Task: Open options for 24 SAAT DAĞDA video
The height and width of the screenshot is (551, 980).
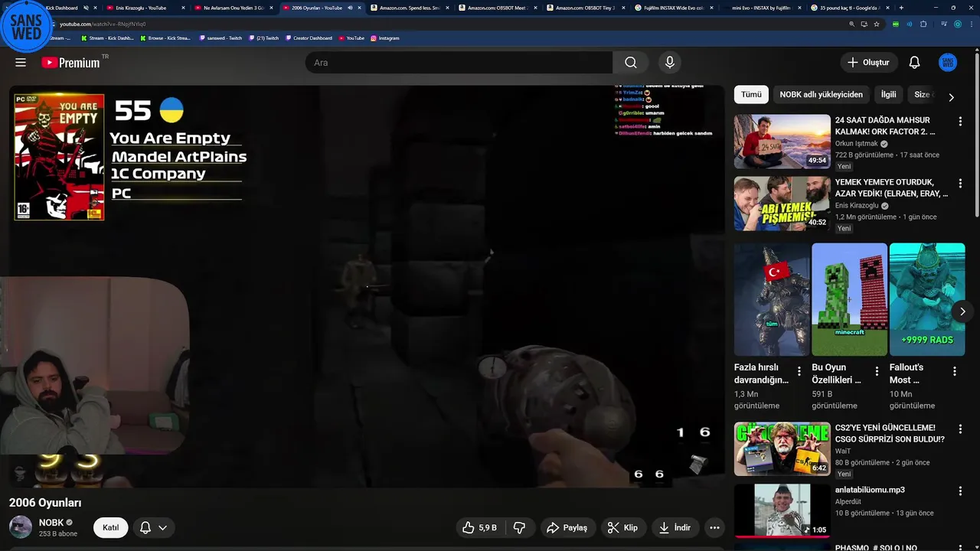Action: point(960,122)
